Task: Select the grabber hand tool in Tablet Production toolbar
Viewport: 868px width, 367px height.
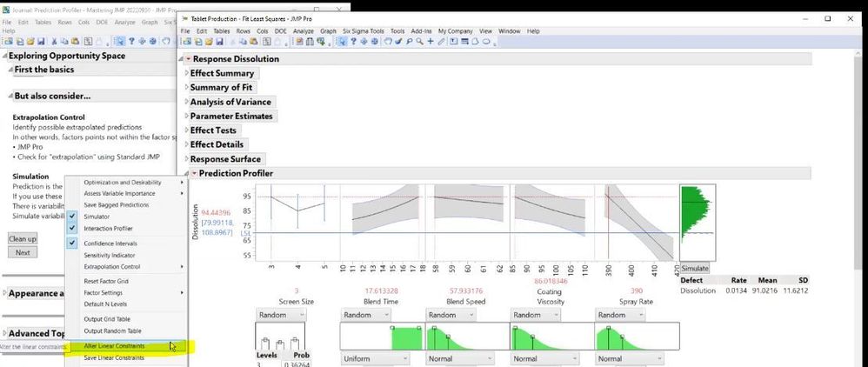Action: coord(388,42)
